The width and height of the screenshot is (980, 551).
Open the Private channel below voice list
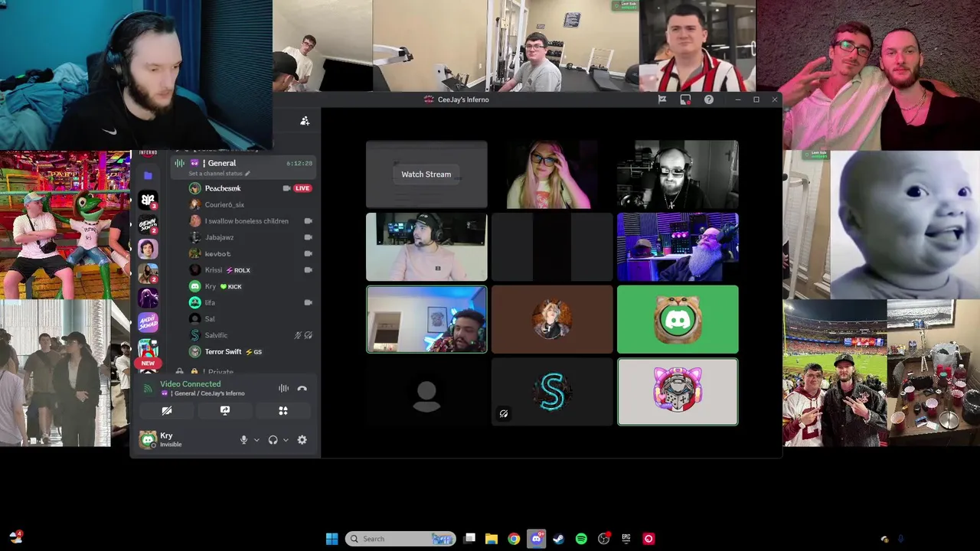(220, 371)
